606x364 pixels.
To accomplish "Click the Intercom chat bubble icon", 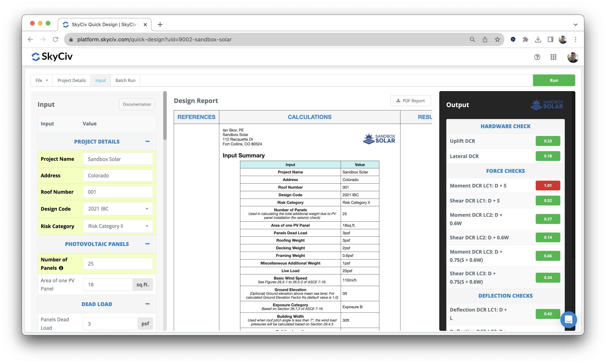I will (x=569, y=319).
